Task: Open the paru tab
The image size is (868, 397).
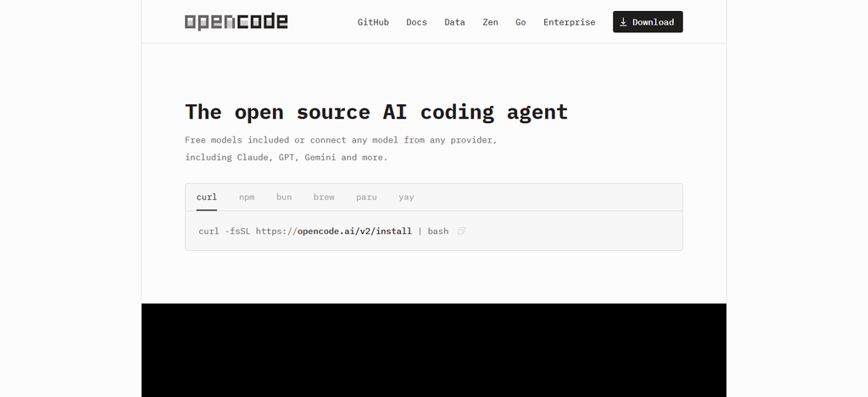Action: pyautogui.click(x=366, y=197)
